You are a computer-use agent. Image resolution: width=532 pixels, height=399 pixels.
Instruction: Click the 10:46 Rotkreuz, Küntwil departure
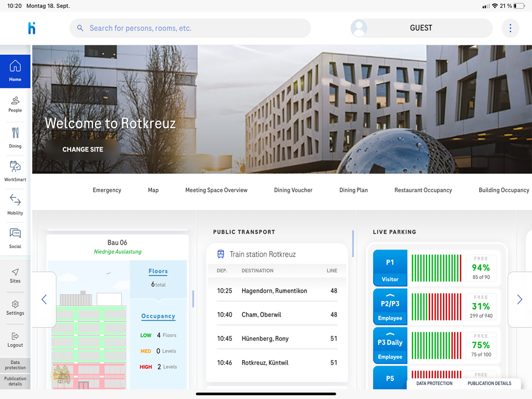[277, 363]
